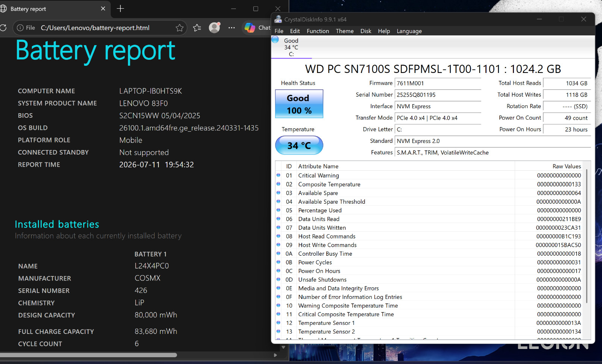Open the Function menu in CrystalDiskInfo
This screenshot has height=364, width=602.
pyautogui.click(x=318, y=31)
